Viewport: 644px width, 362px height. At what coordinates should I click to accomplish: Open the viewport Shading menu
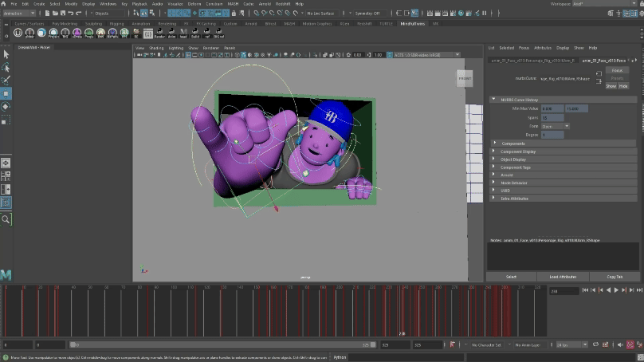click(156, 48)
